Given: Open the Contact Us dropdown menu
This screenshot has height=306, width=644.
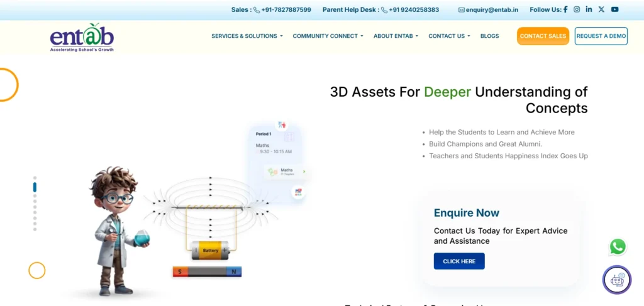Looking at the screenshot, I should coord(449,36).
